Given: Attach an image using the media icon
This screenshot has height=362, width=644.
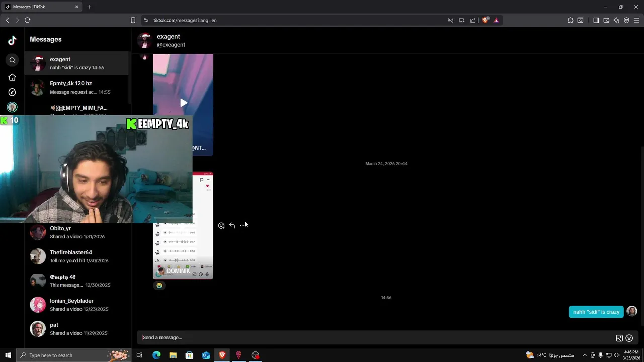Looking at the screenshot, I should point(619,338).
